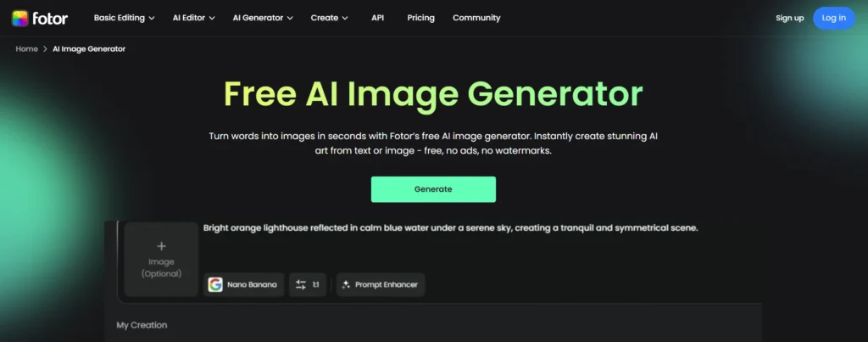Open the AI Generator dropdown
The image size is (868, 342).
coord(263,18)
